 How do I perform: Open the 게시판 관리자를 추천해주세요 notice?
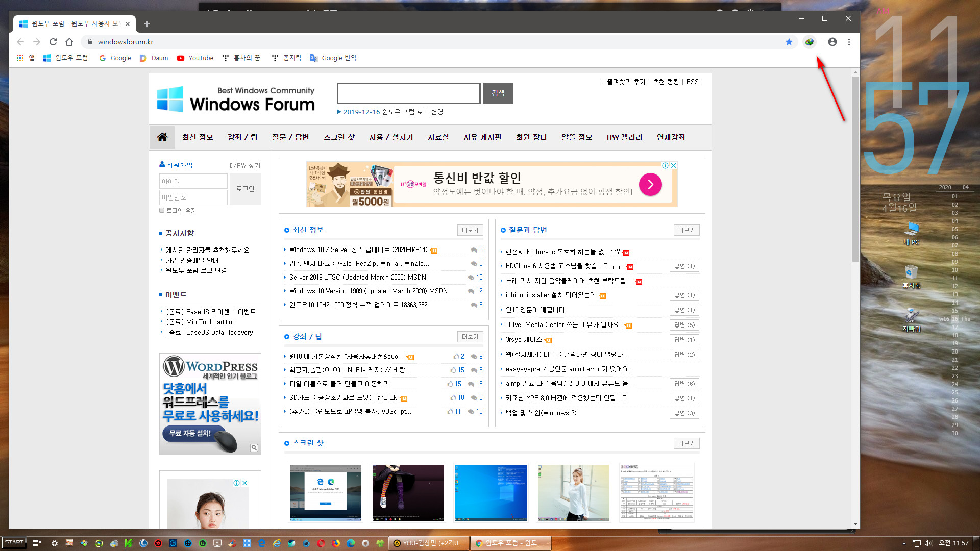207,250
